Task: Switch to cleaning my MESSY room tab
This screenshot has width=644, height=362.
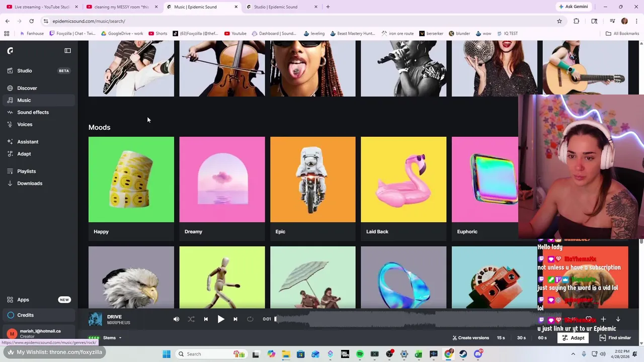Action: (122, 7)
